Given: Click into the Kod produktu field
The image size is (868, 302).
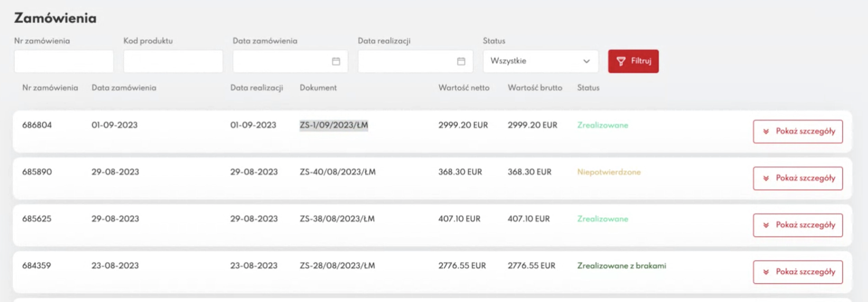Looking at the screenshot, I should 173,61.
